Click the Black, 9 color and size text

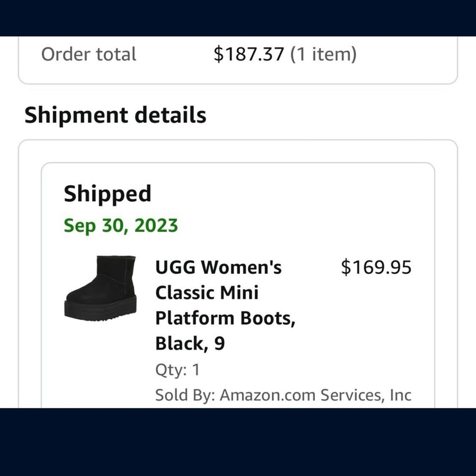(190, 343)
